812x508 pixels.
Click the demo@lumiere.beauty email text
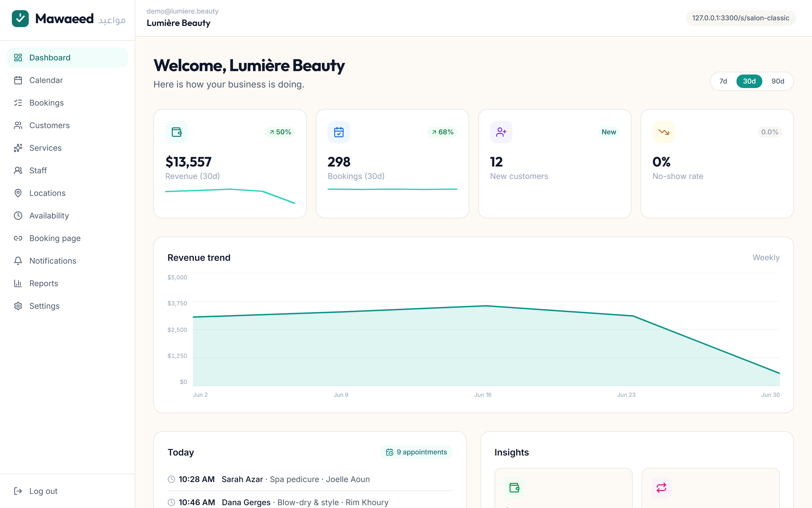[182, 11]
